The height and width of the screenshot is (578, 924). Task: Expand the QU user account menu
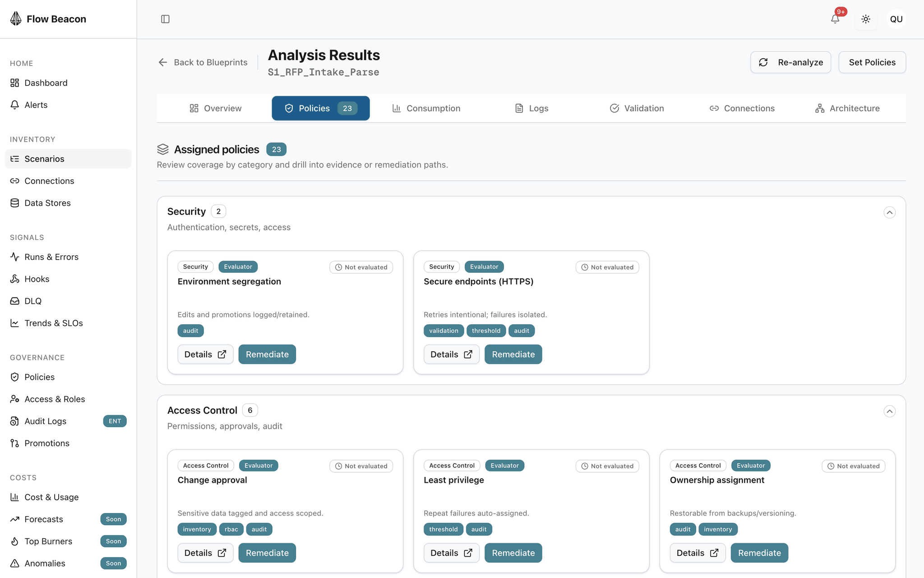point(896,19)
